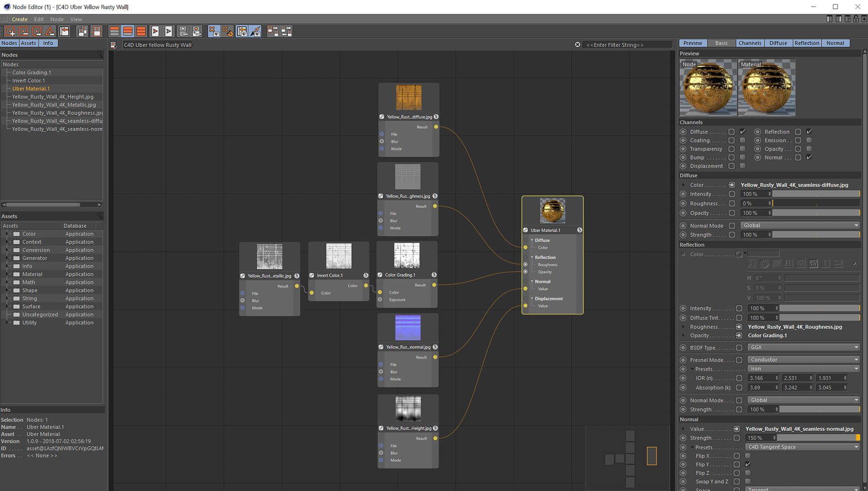868x491 pixels.
Task: Select the highlighted middle node layout bars icon
Action: [128, 31]
